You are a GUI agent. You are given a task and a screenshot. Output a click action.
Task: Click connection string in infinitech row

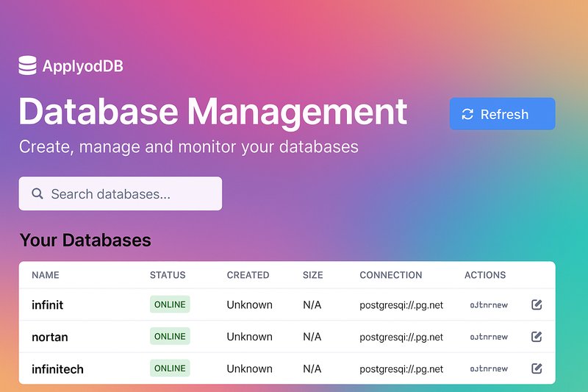tap(401, 368)
